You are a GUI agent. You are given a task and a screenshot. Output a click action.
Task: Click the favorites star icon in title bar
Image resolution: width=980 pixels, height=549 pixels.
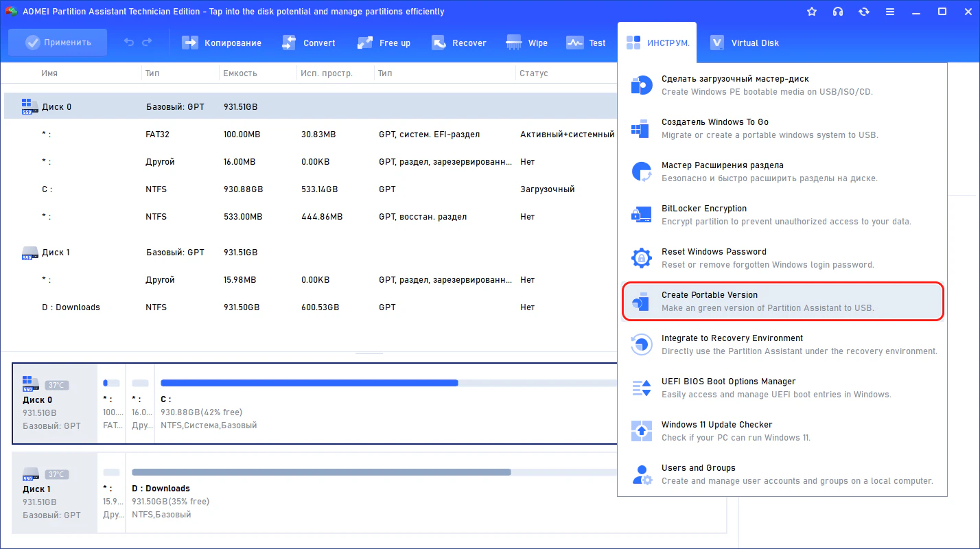click(x=812, y=12)
